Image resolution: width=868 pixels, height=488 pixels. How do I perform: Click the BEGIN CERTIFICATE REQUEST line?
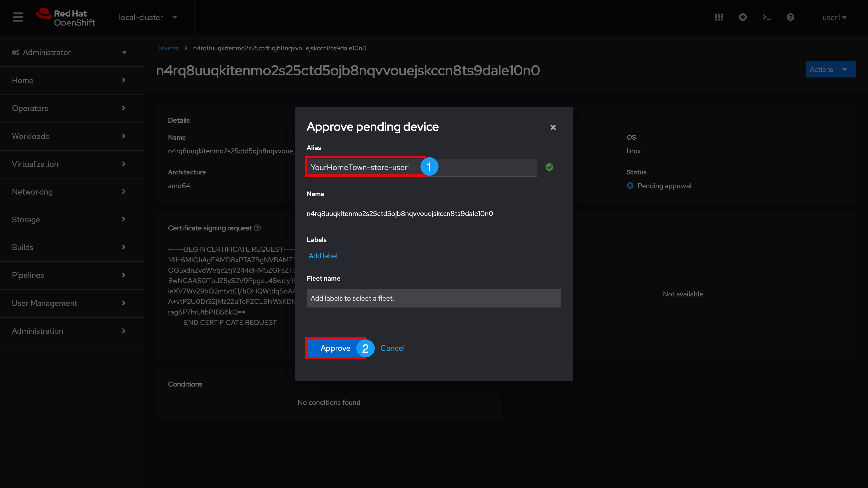click(231, 249)
